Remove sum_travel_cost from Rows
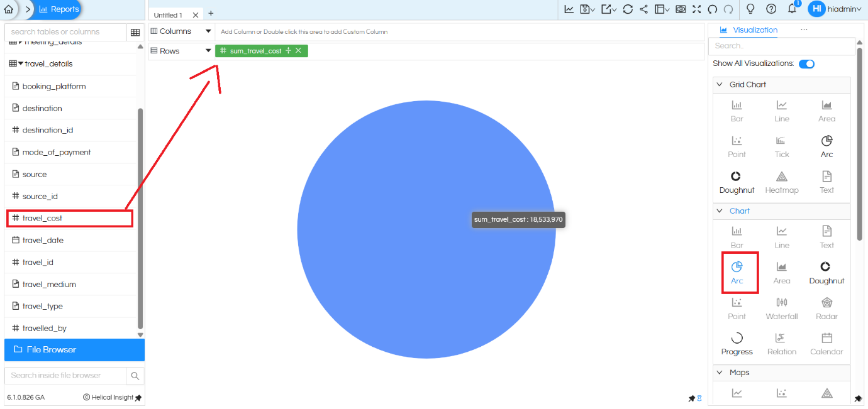 click(x=298, y=51)
